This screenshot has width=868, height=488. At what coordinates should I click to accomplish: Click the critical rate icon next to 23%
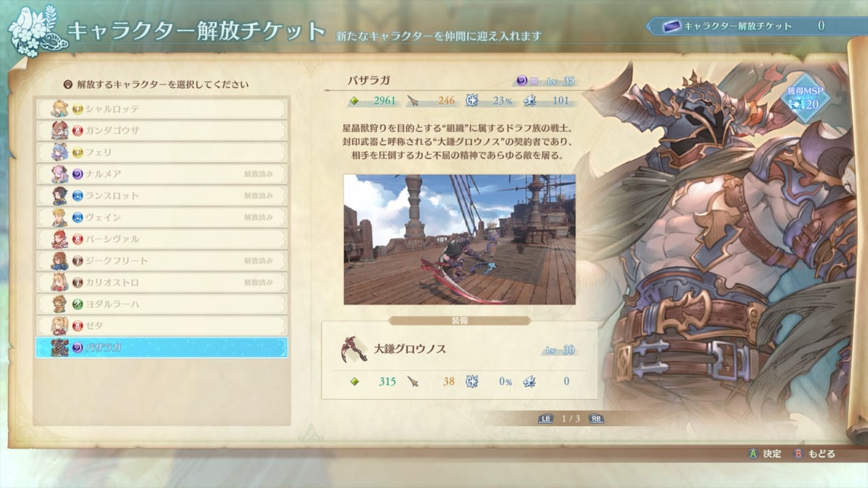click(472, 101)
